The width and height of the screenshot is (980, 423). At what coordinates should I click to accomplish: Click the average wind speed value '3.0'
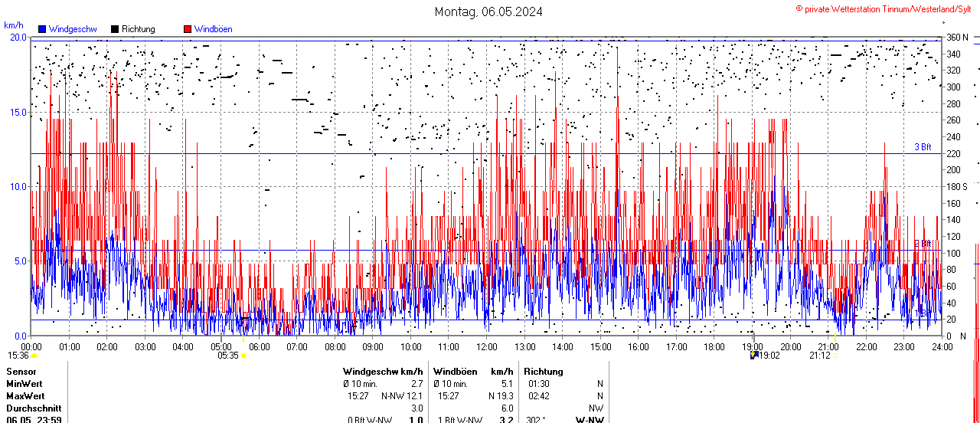tap(417, 408)
